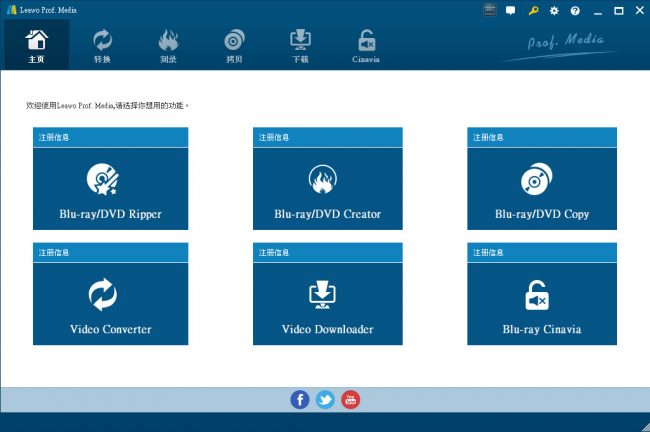Switch to the Convert (转换) tab
650x432 pixels.
pos(102,45)
